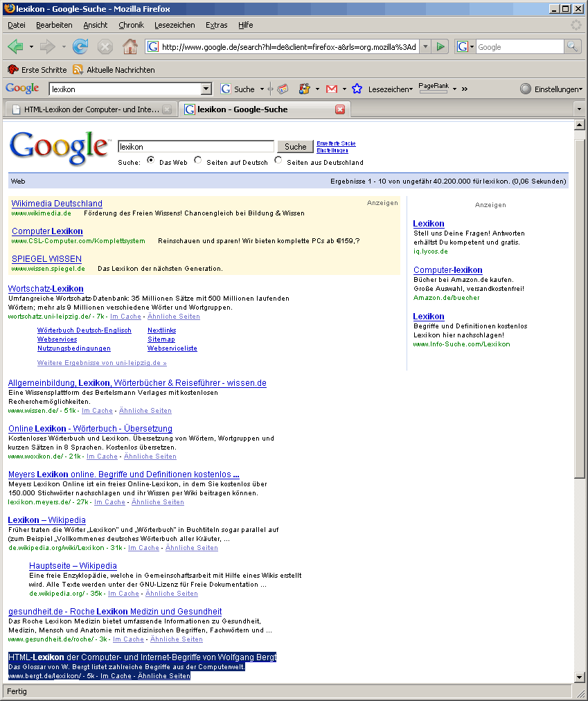Click the Suche button on the results page
The width and height of the screenshot is (588, 701).
[294, 147]
